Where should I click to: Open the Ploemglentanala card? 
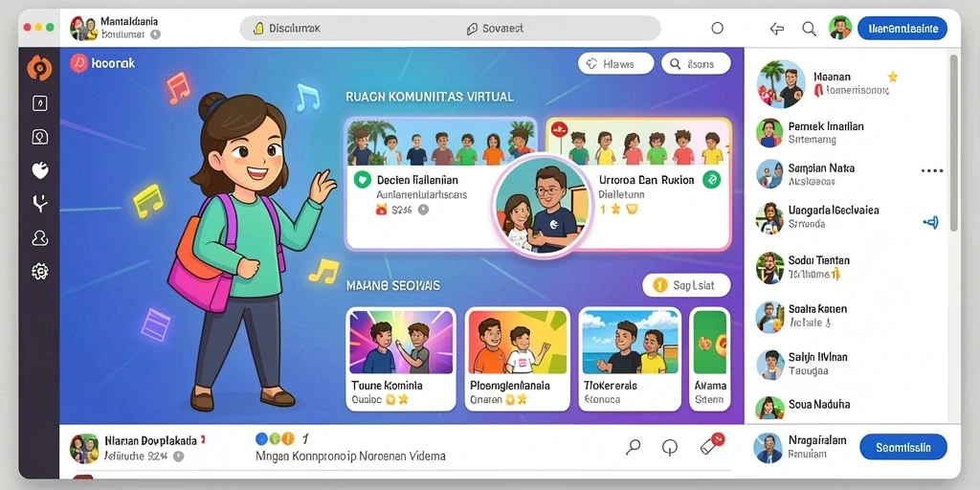pyautogui.click(x=518, y=359)
